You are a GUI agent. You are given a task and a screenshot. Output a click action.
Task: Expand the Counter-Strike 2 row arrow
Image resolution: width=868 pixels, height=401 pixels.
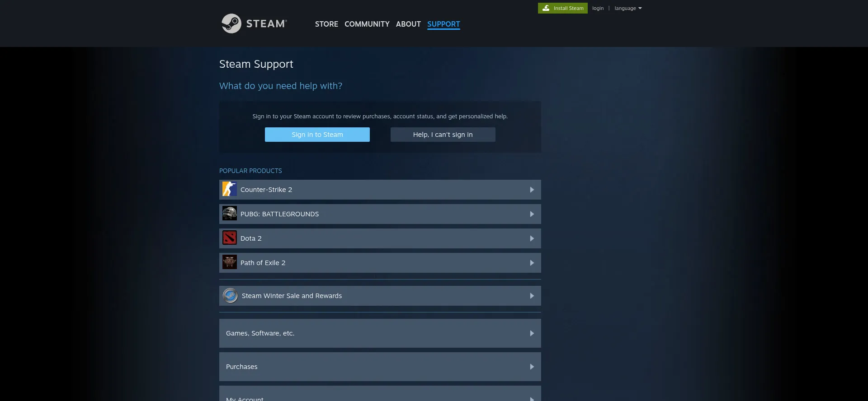coord(532,190)
